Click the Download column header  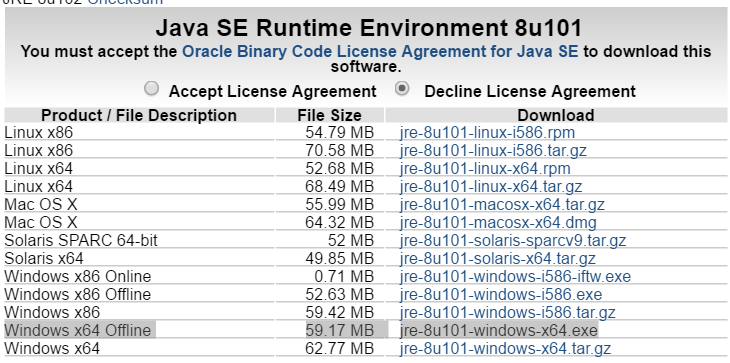tap(556, 115)
